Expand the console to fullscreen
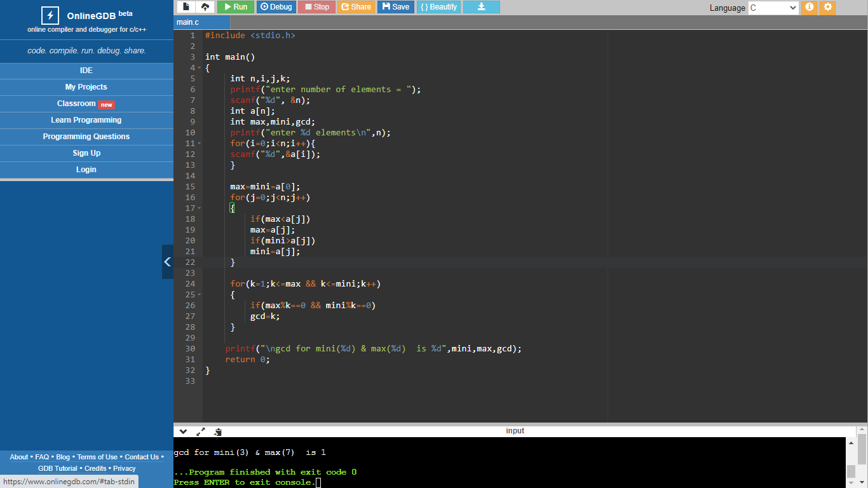 [201, 431]
